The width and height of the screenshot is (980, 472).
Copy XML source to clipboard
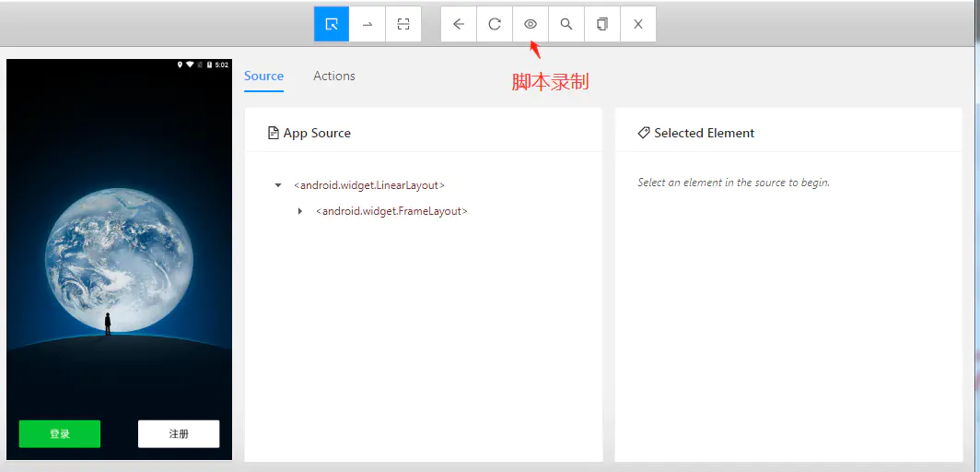point(602,24)
